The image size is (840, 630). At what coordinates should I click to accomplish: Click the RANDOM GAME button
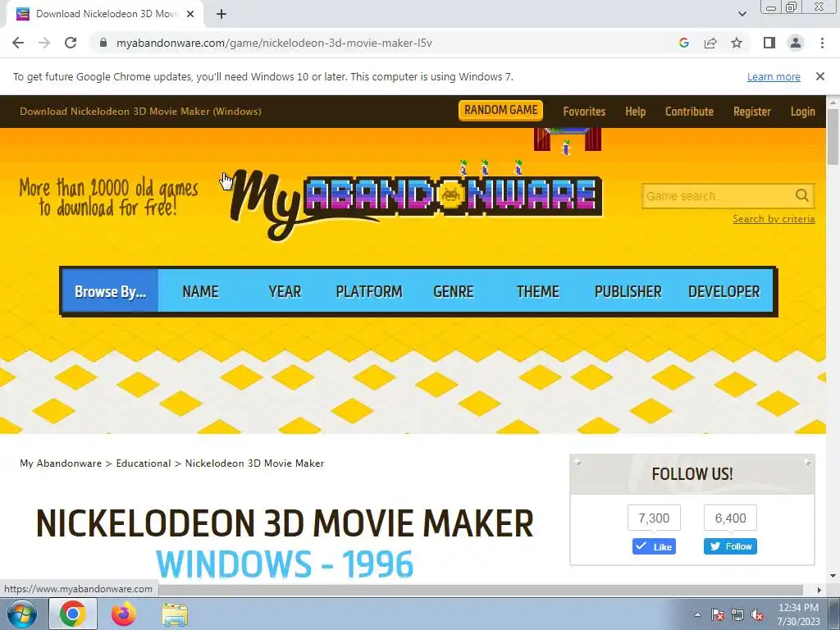pyautogui.click(x=501, y=111)
